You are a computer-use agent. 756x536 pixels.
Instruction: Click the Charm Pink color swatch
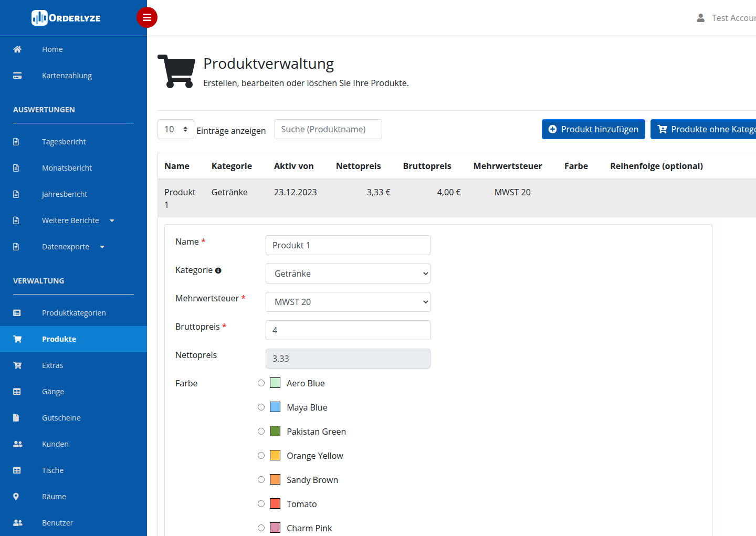point(275,528)
